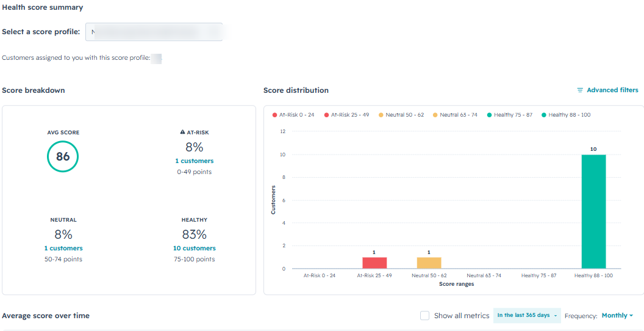
Task: Enable the Show all metrics checkbox
Action: tap(424, 315)
